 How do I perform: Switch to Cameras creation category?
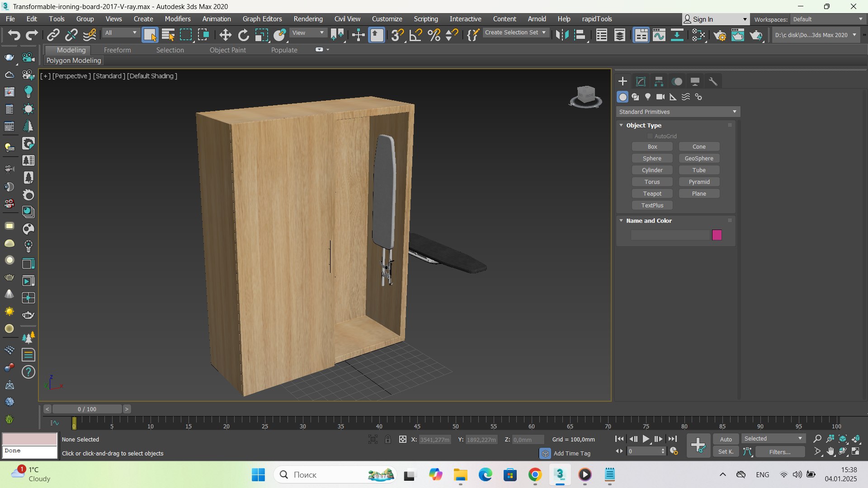pyautogui.click(x=660, y=97)
